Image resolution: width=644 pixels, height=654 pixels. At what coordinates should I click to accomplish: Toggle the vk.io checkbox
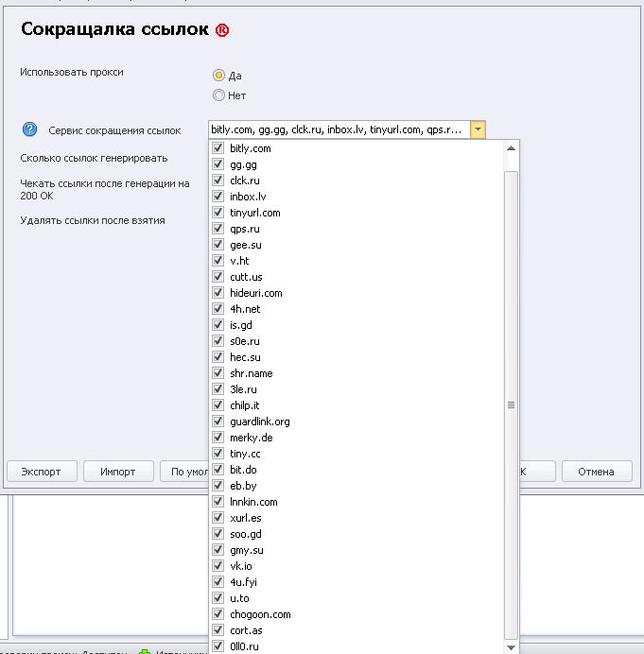click(x=218, y=565)
